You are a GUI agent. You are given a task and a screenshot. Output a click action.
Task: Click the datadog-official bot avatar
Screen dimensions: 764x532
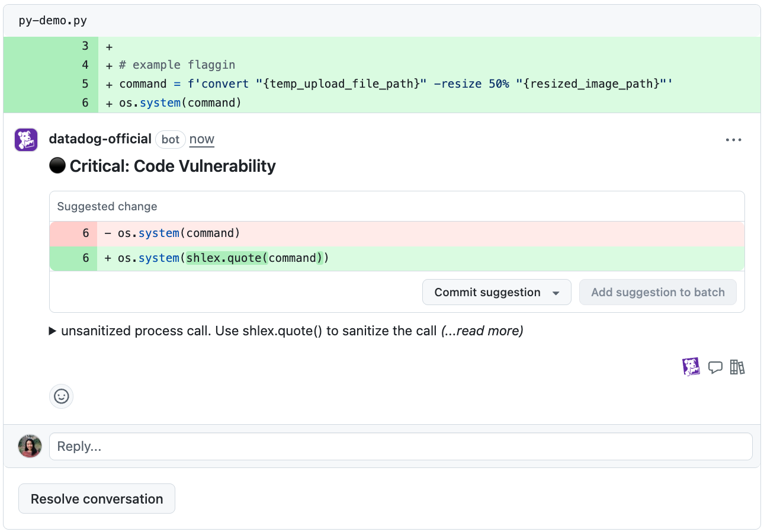click(x=26, y=140)
